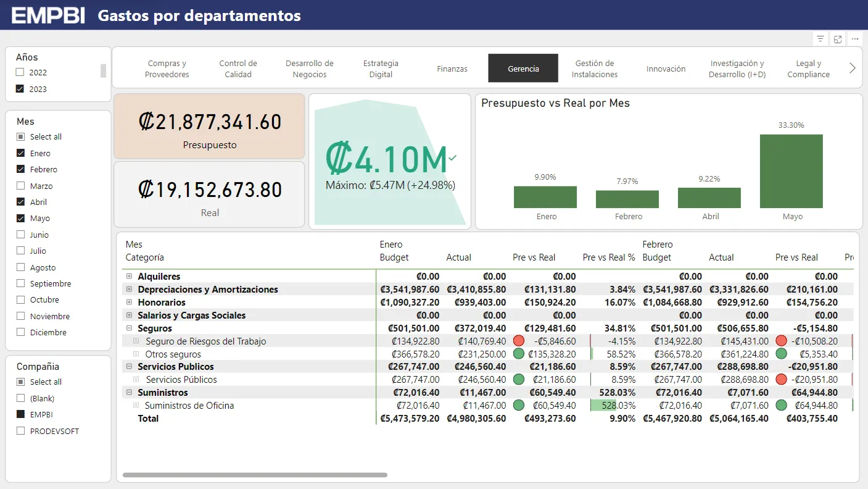Click the green checkmark beside the ₡4.10M KPI

pos(453,158)
